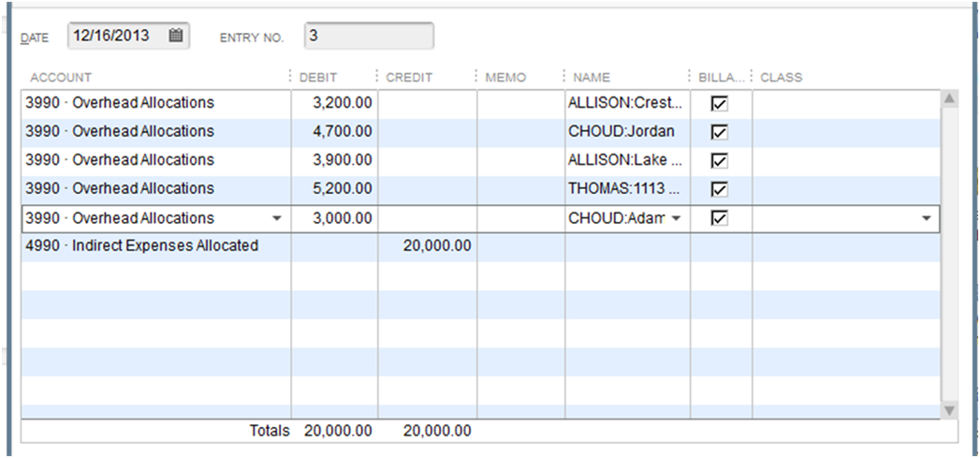
Task: Select the 4990 Indirect Expenses Allocated account cell
Action: tap(142, 246)
